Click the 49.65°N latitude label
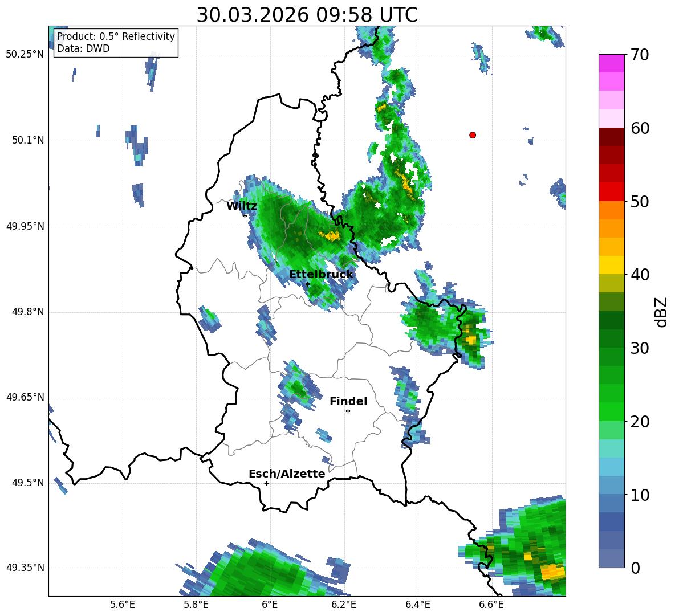Viewport: 675px width, 616px height. (x=25, y=397)
